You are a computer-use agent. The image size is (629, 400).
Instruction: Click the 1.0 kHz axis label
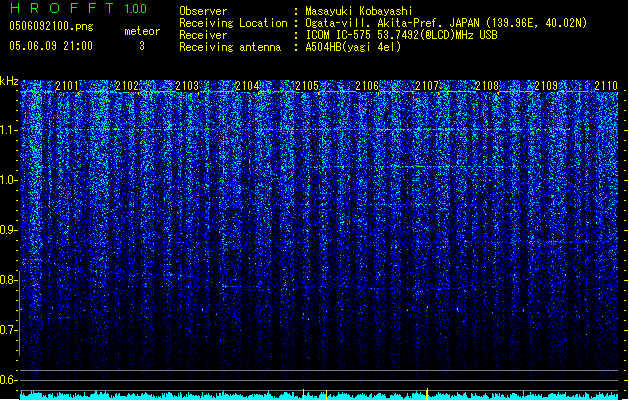point(8,180)
